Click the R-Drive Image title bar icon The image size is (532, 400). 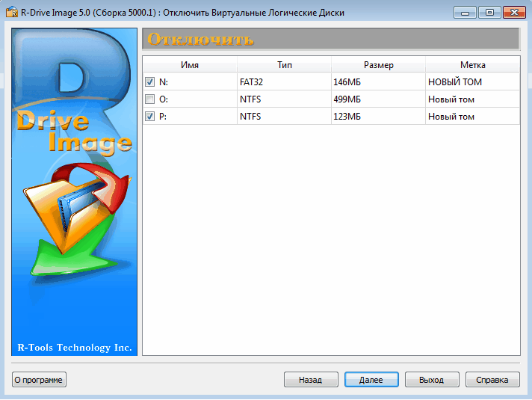(x=12, y=12)
